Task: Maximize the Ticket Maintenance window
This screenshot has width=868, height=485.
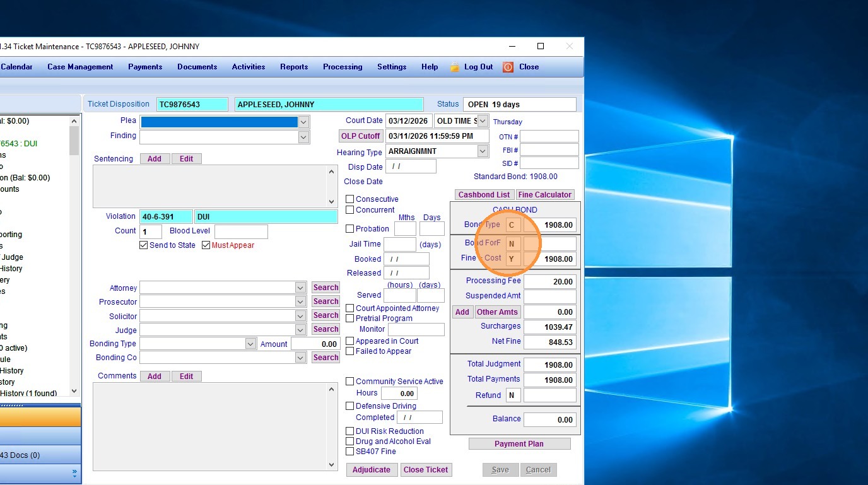Action: [x=541, y=46]
